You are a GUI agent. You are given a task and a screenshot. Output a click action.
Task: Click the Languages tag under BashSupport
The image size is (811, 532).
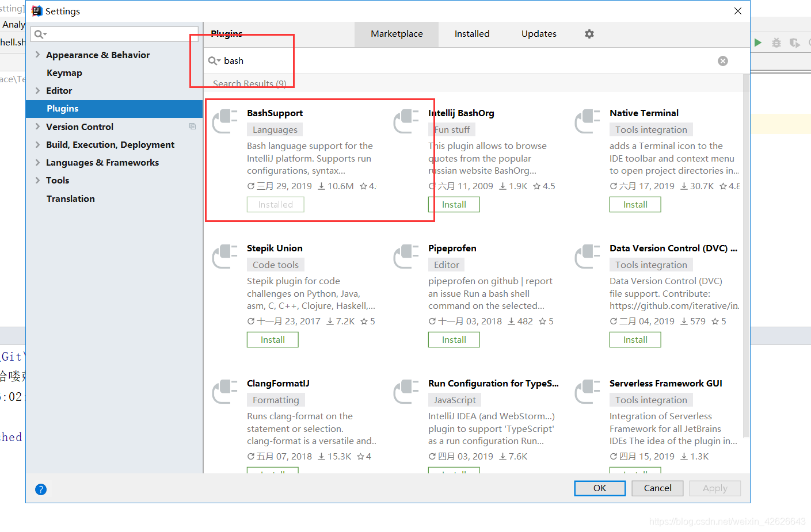(x=275, y=130)
